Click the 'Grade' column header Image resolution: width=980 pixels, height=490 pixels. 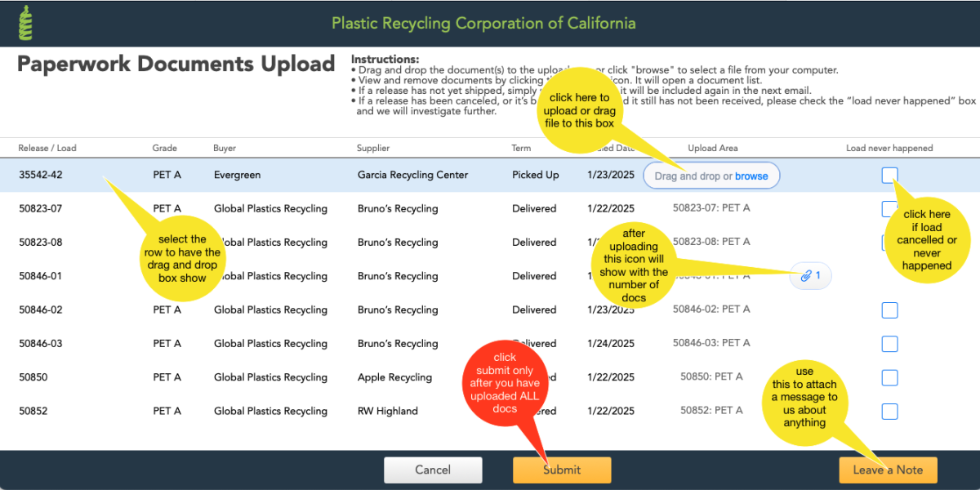coord(164,148)
